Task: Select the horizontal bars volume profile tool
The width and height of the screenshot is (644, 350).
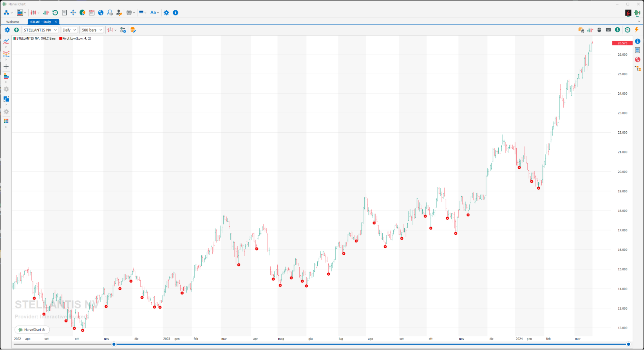Action: 6,76
